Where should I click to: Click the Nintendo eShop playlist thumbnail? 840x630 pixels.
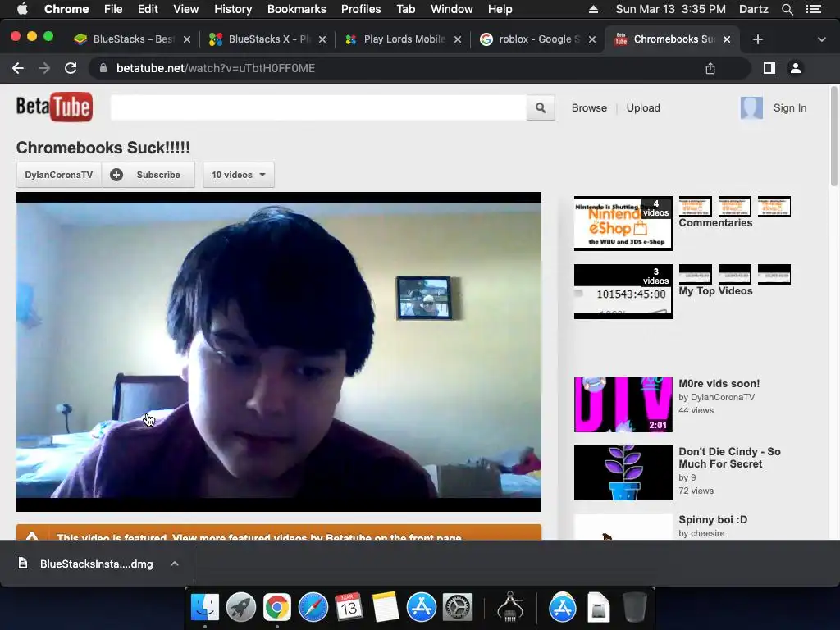pyautogui.click(x=623, y=223)
